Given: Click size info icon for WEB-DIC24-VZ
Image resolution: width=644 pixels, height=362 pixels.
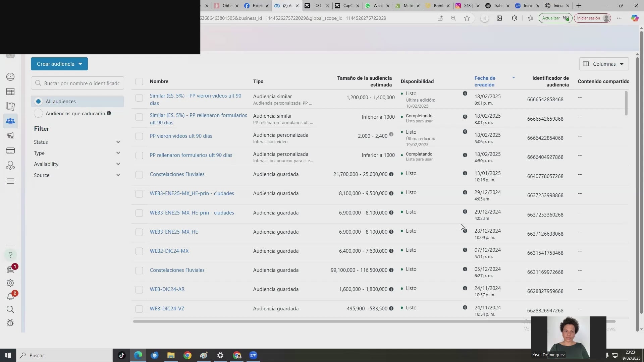Looking at the screenshot, I should (391, 308).
